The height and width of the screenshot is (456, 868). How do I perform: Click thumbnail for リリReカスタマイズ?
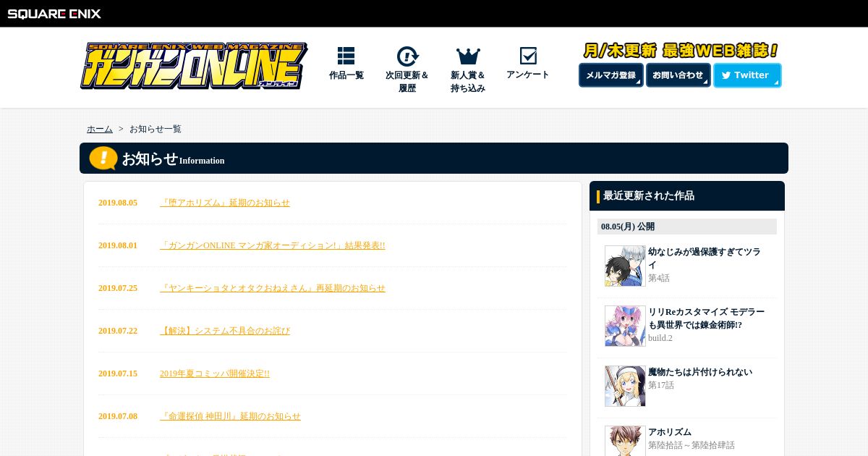(x=625, y=326)
